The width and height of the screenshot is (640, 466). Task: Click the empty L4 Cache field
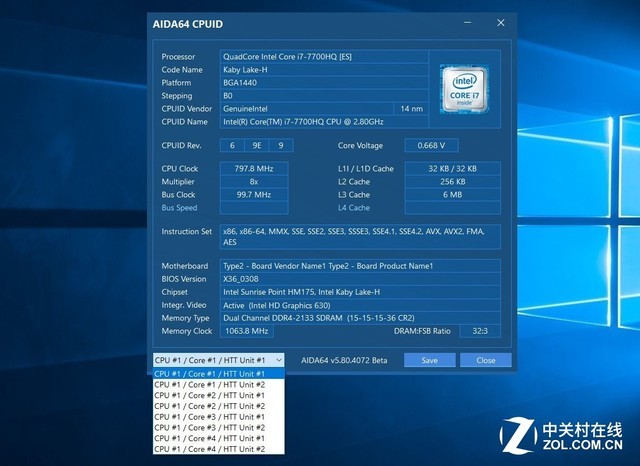[453, 208]
